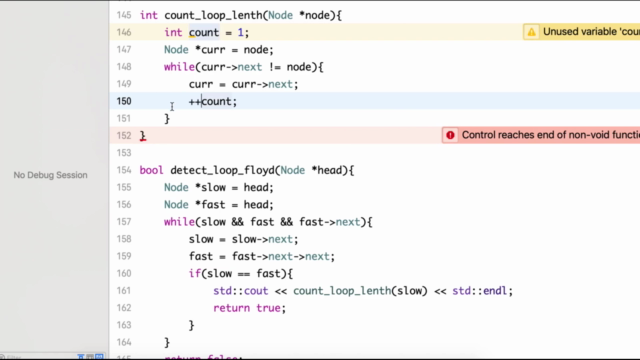The image size is (640, 360).
Task: Click line number 145 in the gutter
Action: [x=124, y=15]
